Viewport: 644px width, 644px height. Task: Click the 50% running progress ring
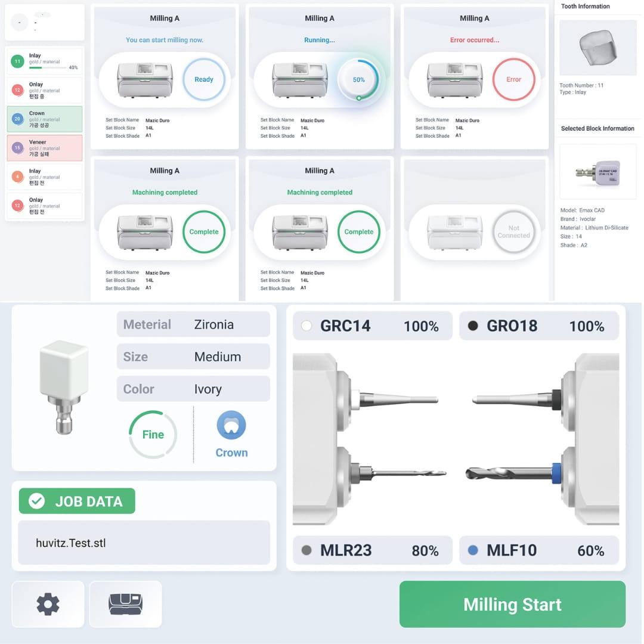pos(358,79)
